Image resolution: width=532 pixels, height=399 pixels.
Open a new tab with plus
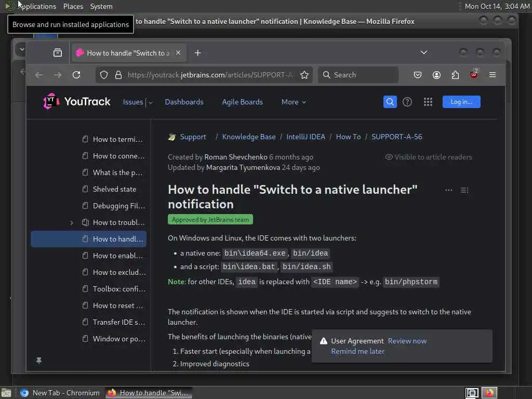(198, 53)
